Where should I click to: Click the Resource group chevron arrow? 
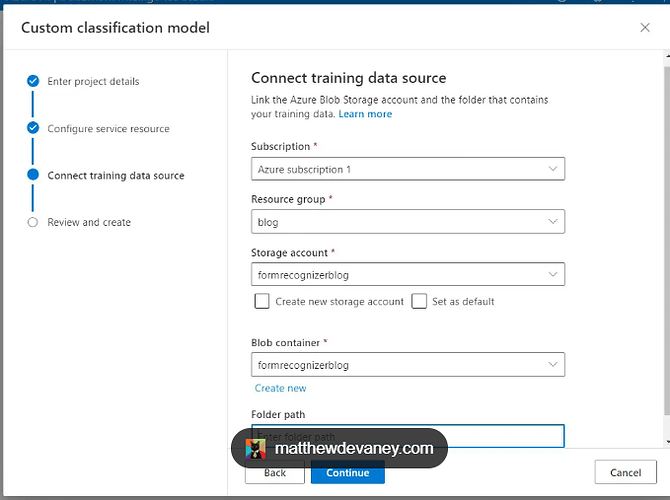tap(553, 221)
